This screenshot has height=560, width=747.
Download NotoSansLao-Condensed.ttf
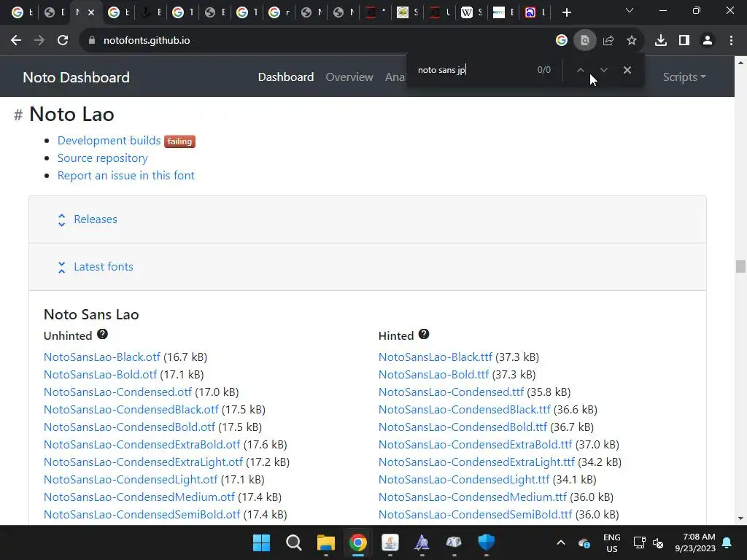tap(451, 392)
